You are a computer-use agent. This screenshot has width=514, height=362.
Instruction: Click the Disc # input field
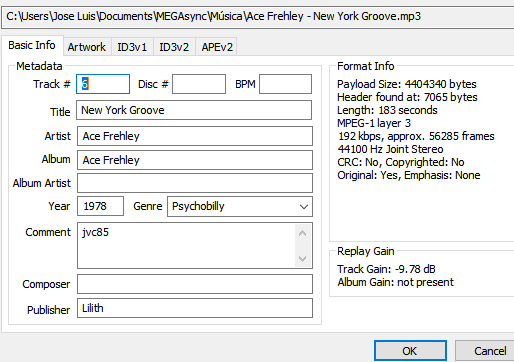(x=199, y=84)
